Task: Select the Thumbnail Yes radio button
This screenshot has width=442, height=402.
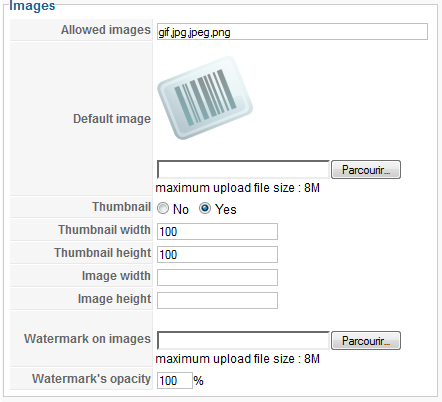Action: pyautogui.click(x=205, y=208)
